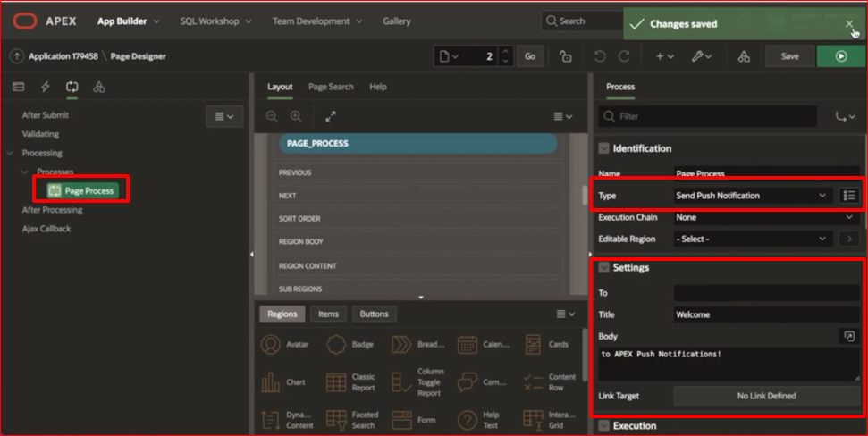This screenshot has height=436, width=868.
Task: Collapse the Settings section toggle
Action: coord(604,268)
